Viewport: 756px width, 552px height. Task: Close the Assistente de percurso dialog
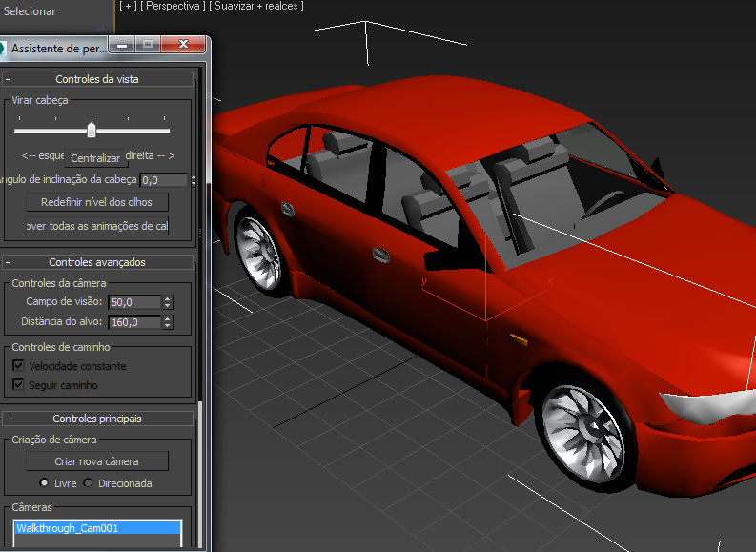(183, 45)
